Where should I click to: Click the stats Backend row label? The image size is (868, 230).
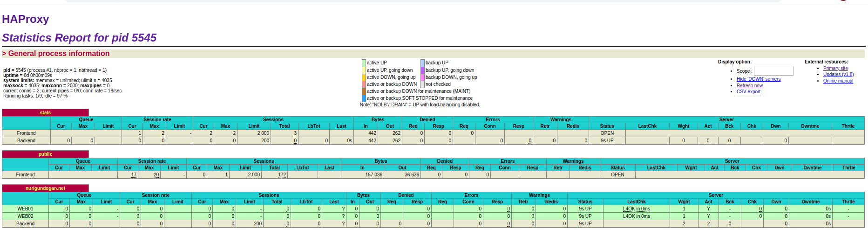[26, 141]
